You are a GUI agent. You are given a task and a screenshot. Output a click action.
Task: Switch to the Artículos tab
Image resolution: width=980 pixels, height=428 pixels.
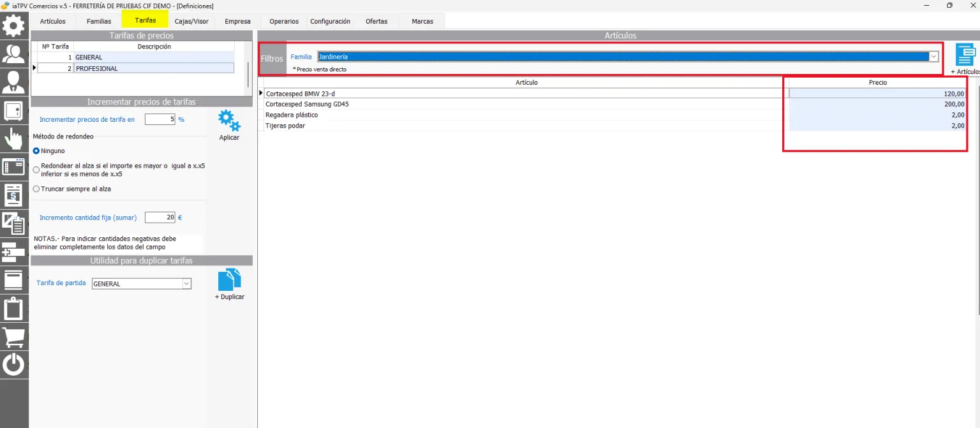[x=52, y=21]
